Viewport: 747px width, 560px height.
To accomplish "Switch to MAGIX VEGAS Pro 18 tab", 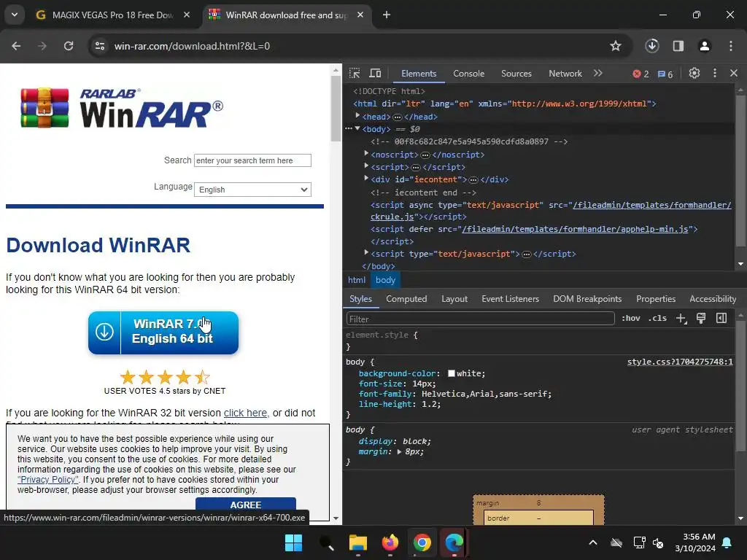I will pyautogui.click(x=113, y=15).
